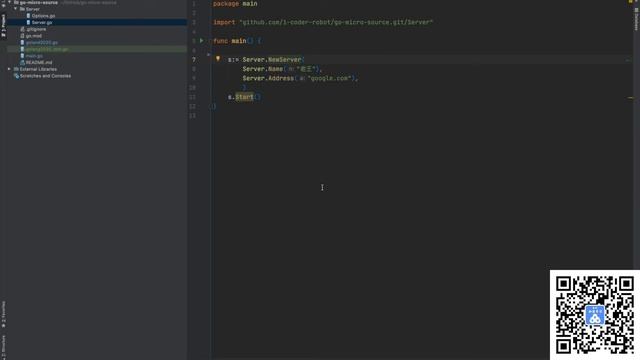Click the import path string
Screen dimensions: 640x360
[336, 22]
